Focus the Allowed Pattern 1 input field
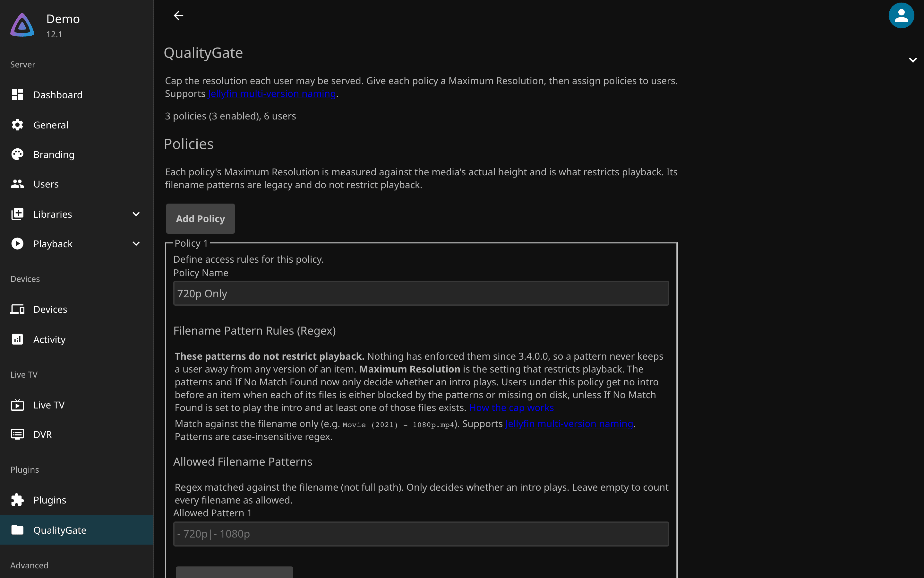The image size is (924, 578). (x=421, y=534)
